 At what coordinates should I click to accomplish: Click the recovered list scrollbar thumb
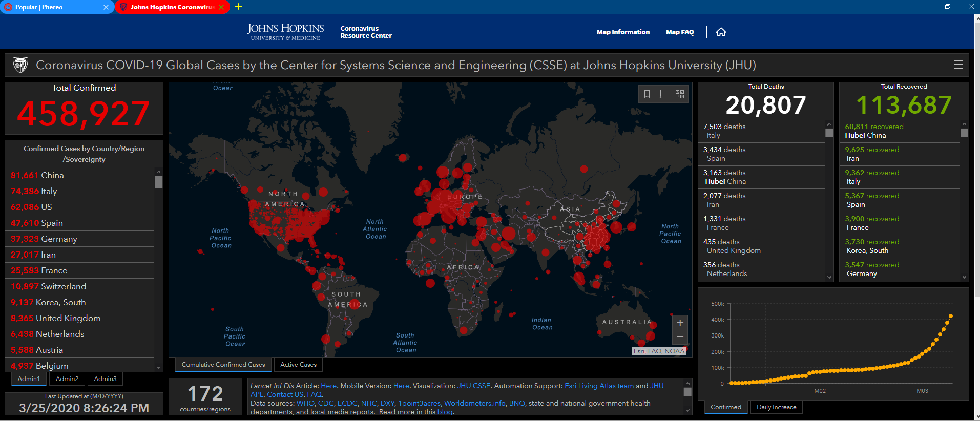(965, 133)
